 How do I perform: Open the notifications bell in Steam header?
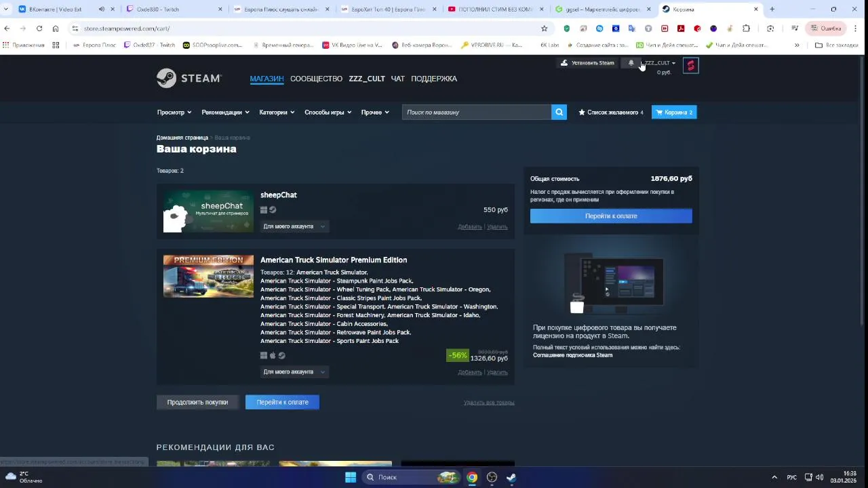point(631,63)
